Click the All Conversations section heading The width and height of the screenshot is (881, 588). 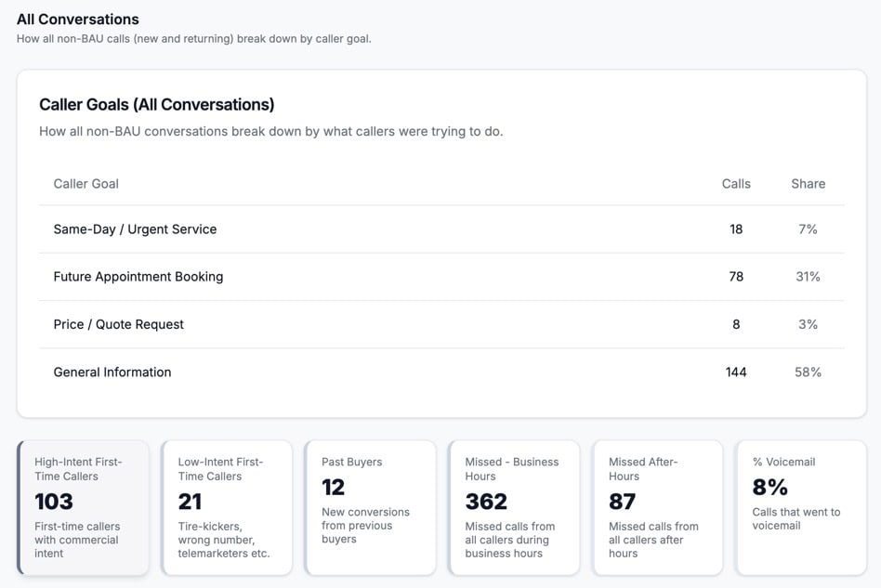(78, 20)
